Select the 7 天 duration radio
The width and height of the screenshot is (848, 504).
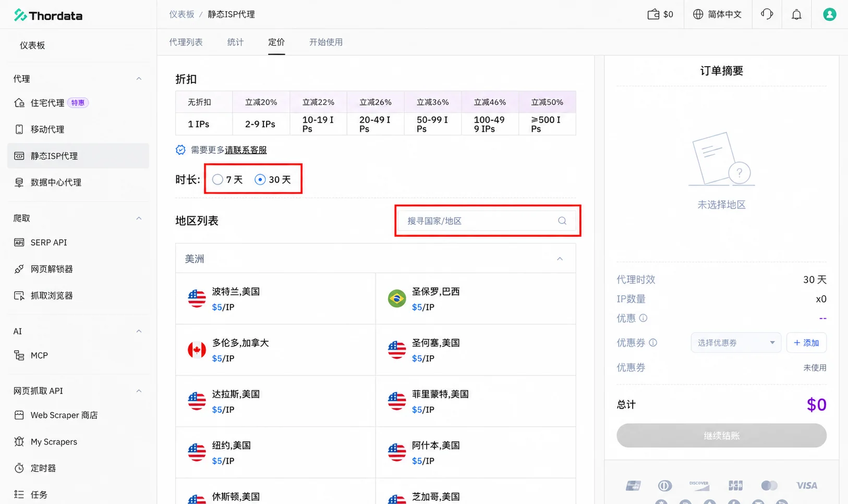pyautogui.click(x=217, y=179)
